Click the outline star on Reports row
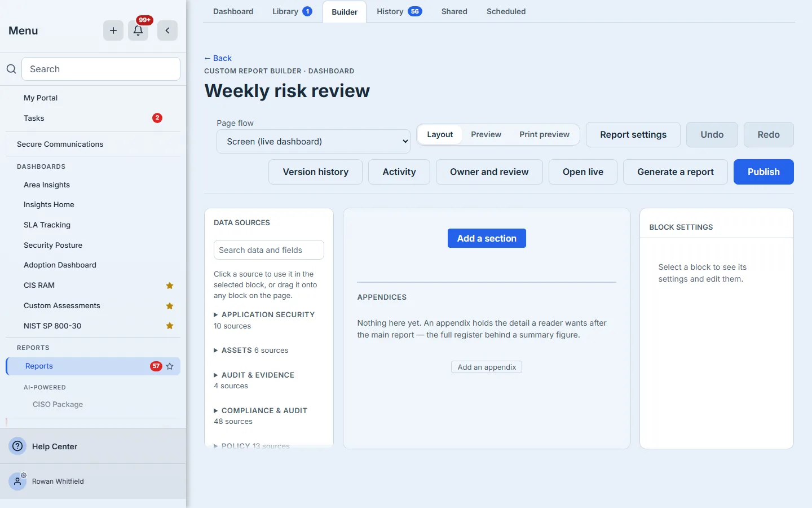Image resolution: width=812 pixels, height=508 pixels. coord(170,366)
